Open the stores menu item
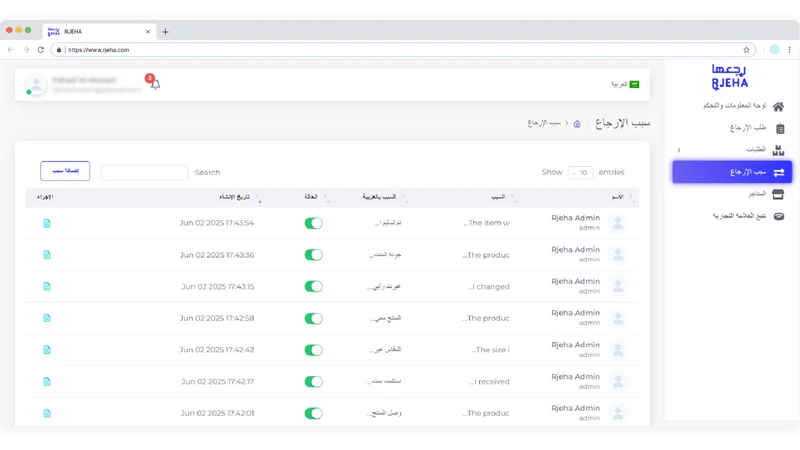The image size is (800, 450). coord(757,194)
